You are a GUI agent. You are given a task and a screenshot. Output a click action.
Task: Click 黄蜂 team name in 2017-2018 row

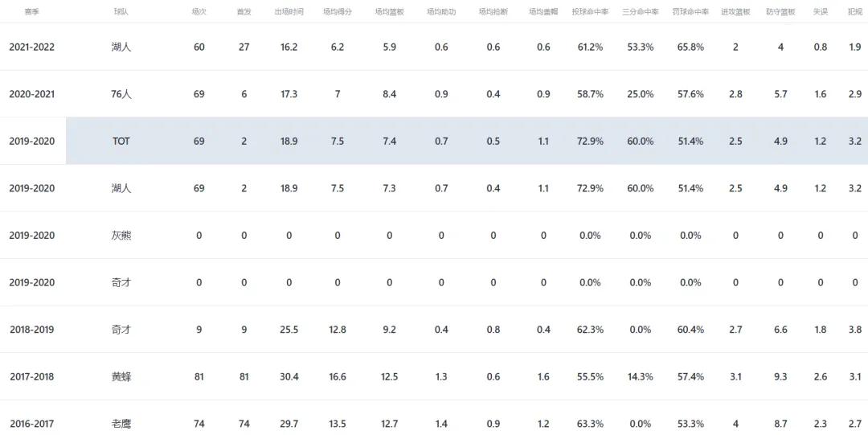(x=121, y=377)
